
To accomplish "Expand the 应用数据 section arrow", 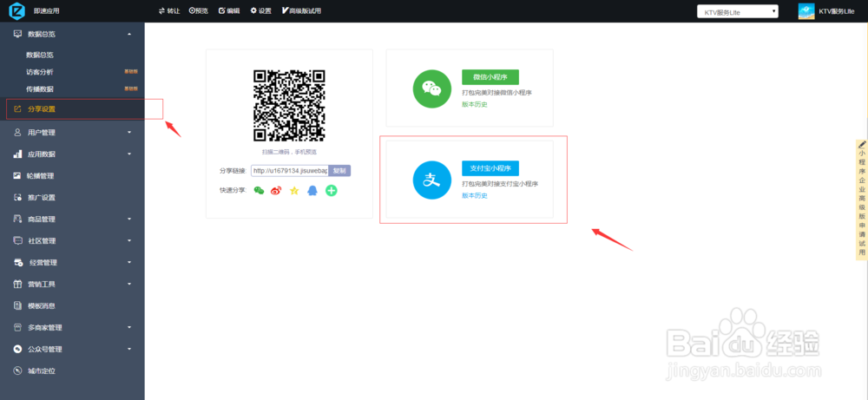I will pos(129,154).
